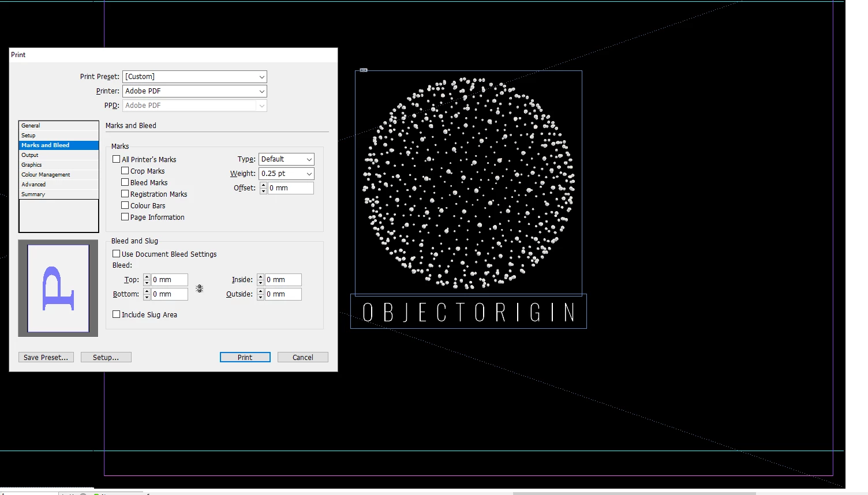The image size is (868, 495).
Task: Tick the Bleed Marks checkbox
Action: tap(125, 182)
